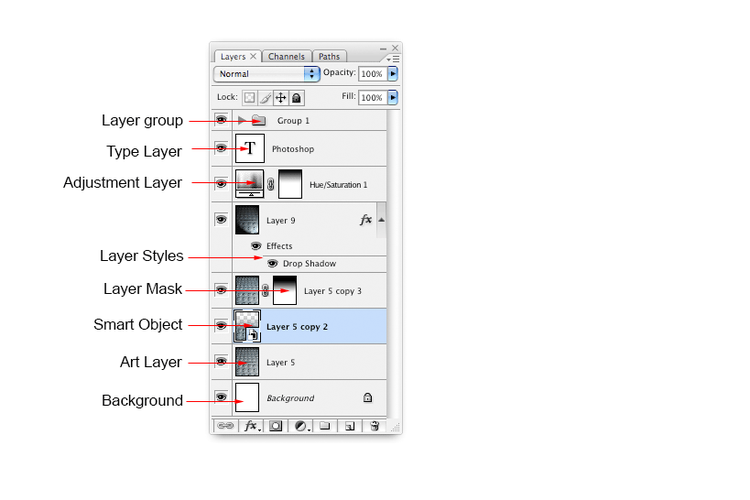Create a new group with folder icon
This screenshot has width=750, height=500.
pos(325,425)
